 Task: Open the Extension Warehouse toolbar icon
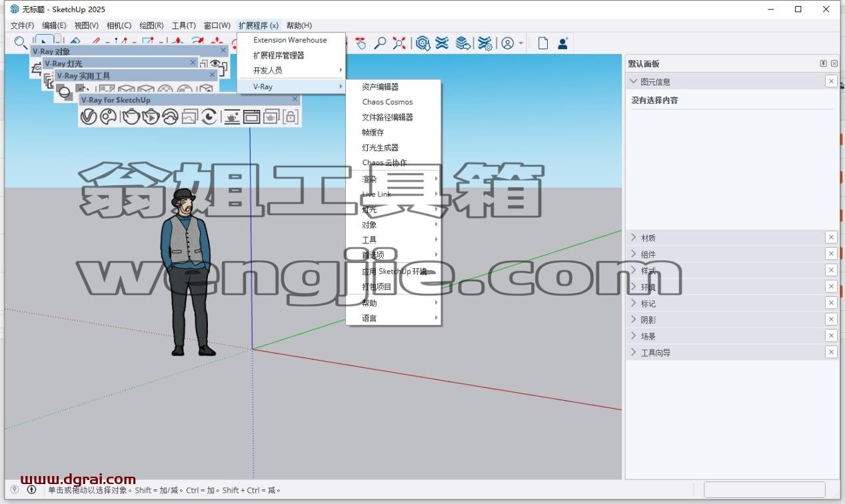[442, 43]
